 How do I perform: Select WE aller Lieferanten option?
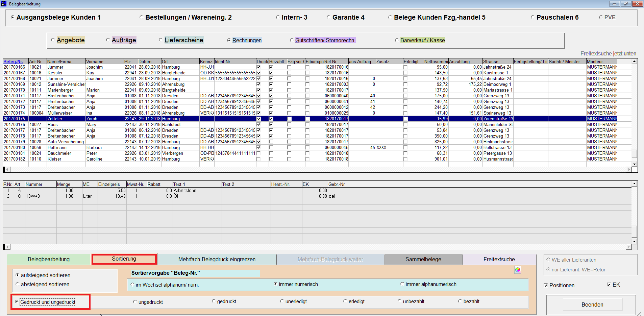(x=548, y=260)
